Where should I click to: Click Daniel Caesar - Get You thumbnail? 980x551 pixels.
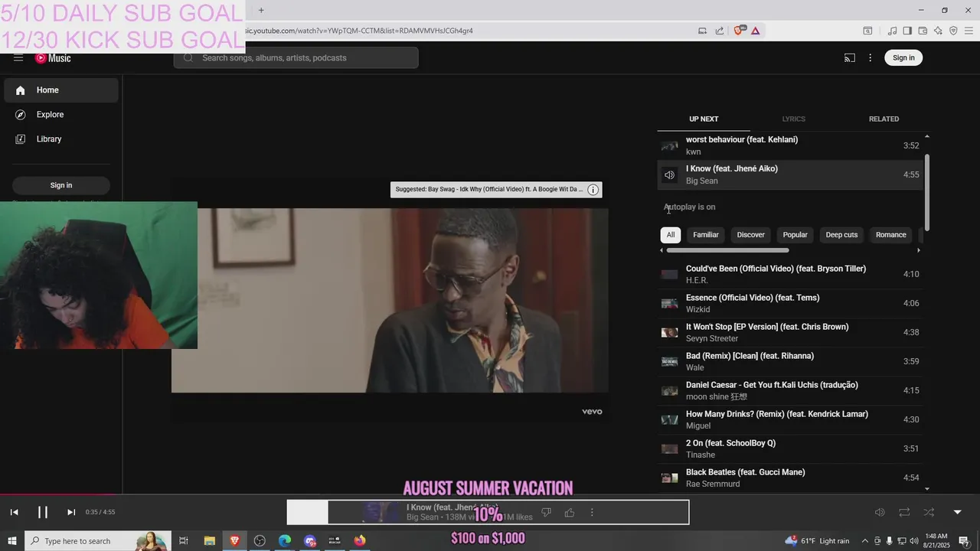click(x=670, y=390)
